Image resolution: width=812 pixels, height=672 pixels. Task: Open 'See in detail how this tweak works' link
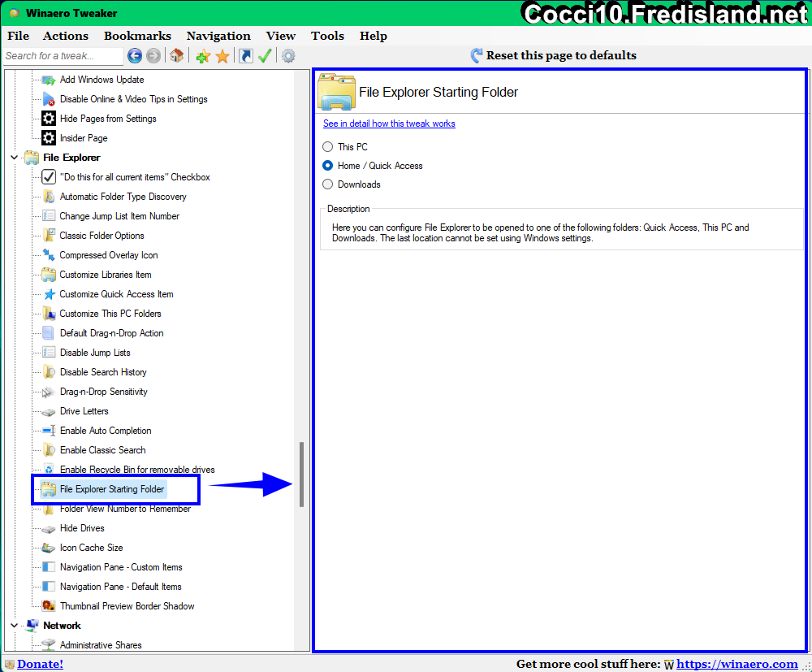(389, 124)
